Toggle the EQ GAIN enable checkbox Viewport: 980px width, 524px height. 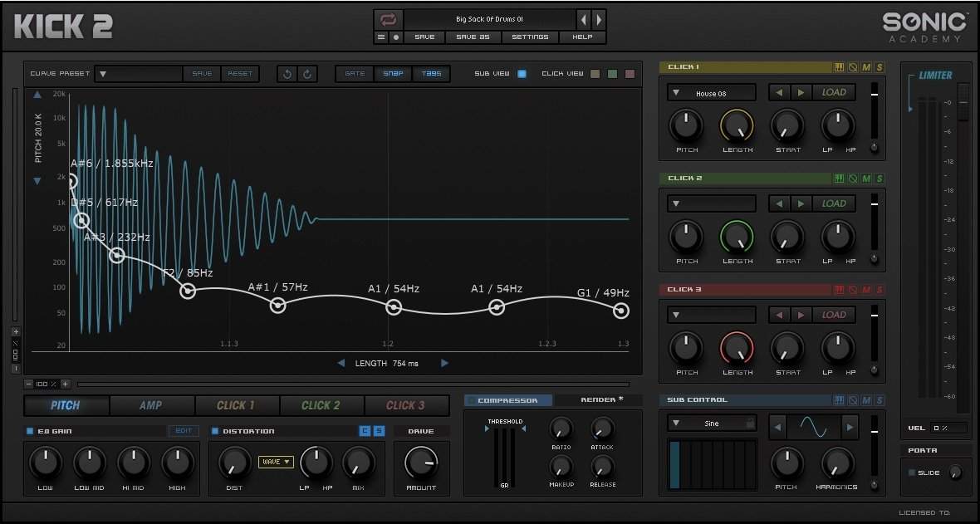point(29,431)
